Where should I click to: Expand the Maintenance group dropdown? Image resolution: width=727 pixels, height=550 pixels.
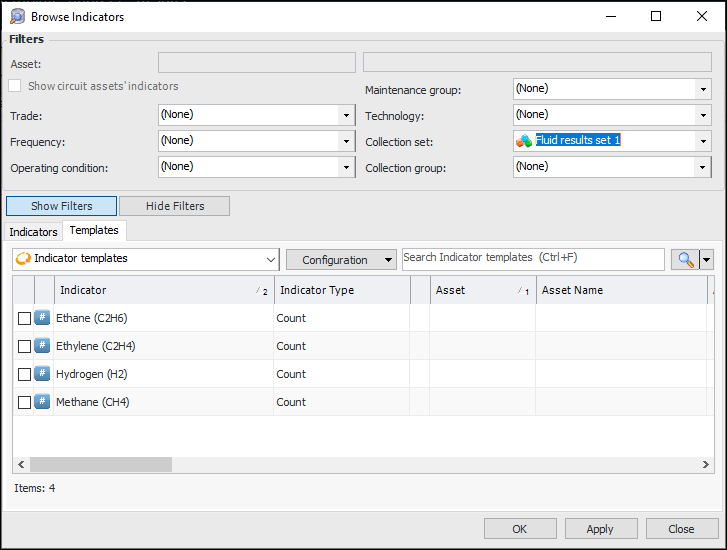(x=703, y=89)
